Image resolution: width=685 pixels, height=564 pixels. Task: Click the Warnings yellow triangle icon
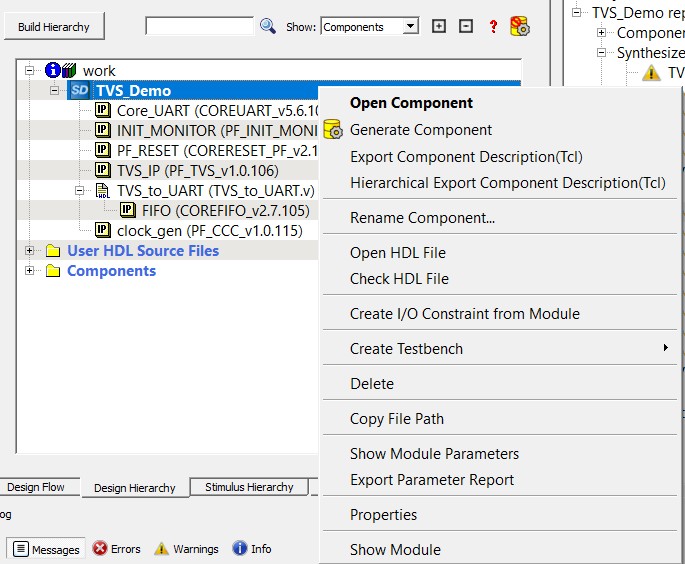pyautogui.click(x=161, y=549)
